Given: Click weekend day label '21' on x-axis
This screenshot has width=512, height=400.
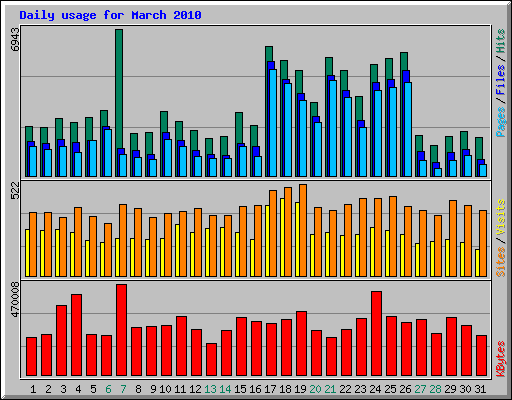Looking at the screenshot, I should 330,389.
